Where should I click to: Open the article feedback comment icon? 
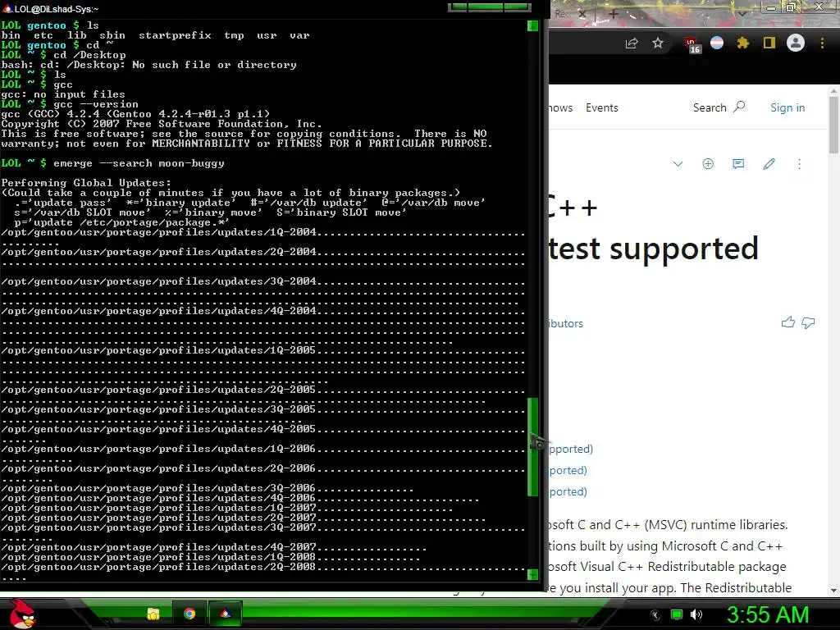(x=738, y=164)
